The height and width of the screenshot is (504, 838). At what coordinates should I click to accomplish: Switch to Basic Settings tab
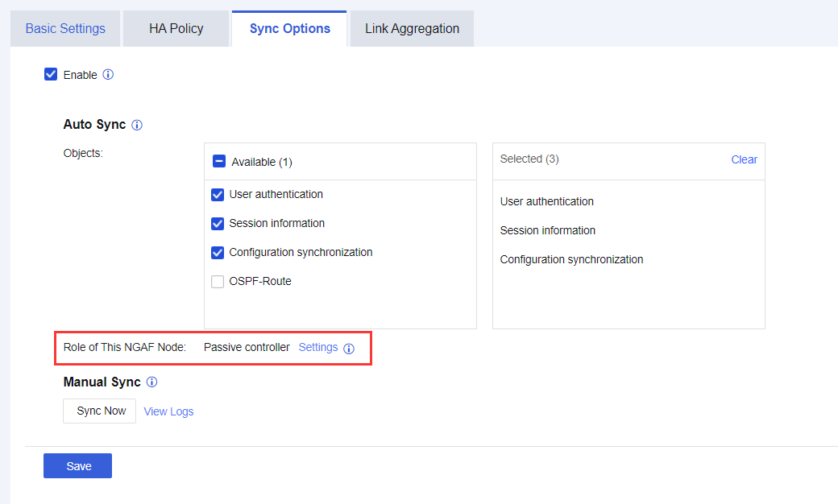65,29
